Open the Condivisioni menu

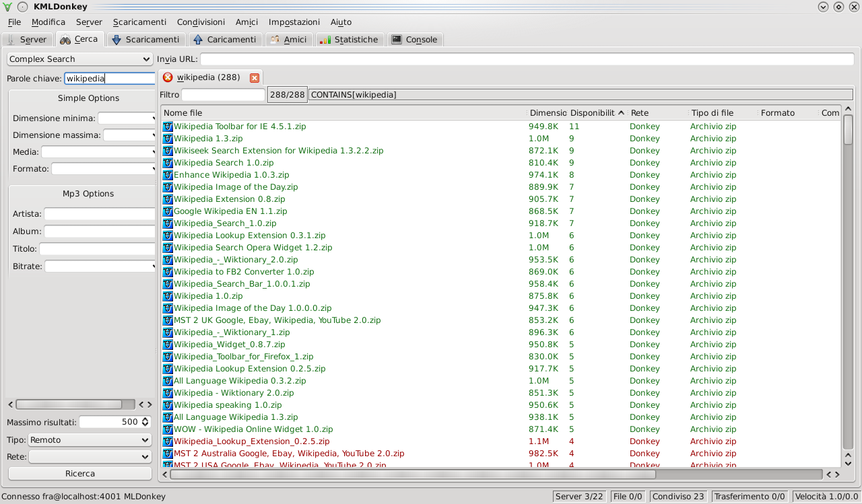point(201,22)
